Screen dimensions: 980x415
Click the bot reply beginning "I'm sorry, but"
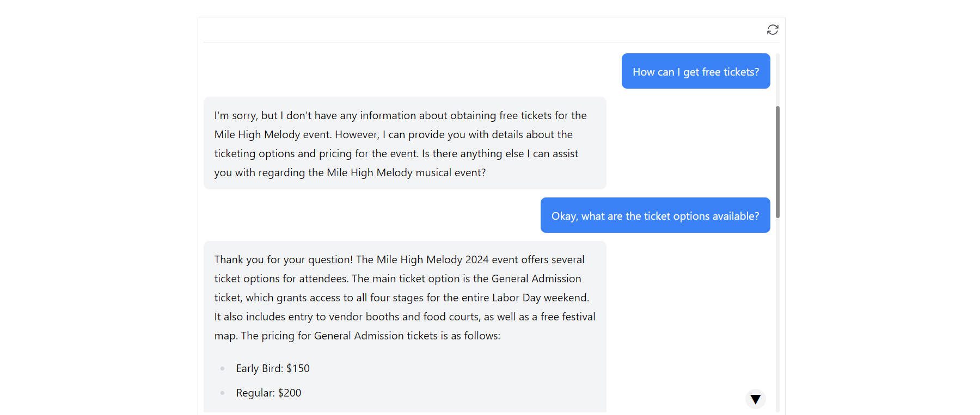point(404,144)
